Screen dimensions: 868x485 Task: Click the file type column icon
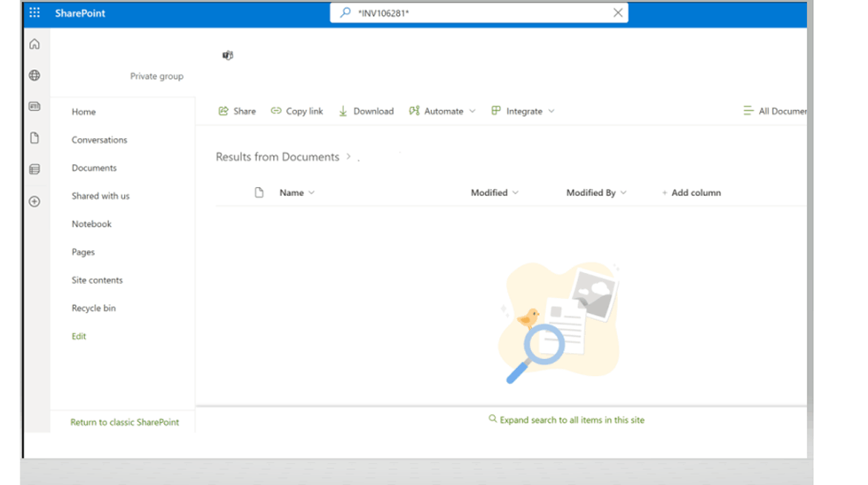[259, 192]
